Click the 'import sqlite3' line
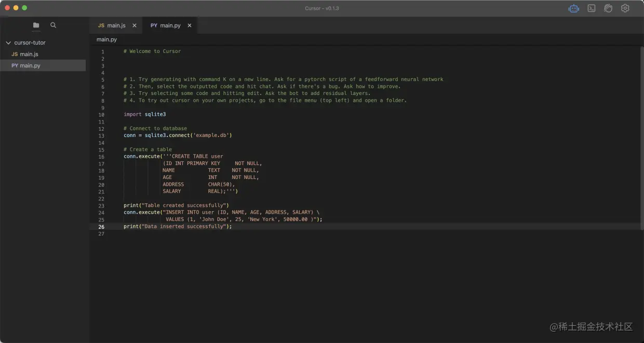The width and height of the screenshot is (644, 343). pyautogui.click(x=145, y=114)
